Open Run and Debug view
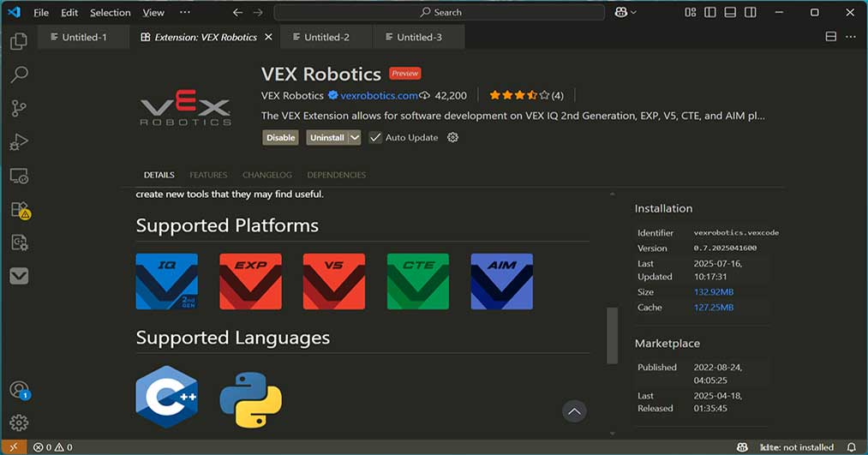This screenshot has width=868, height=455. point(19,142)
